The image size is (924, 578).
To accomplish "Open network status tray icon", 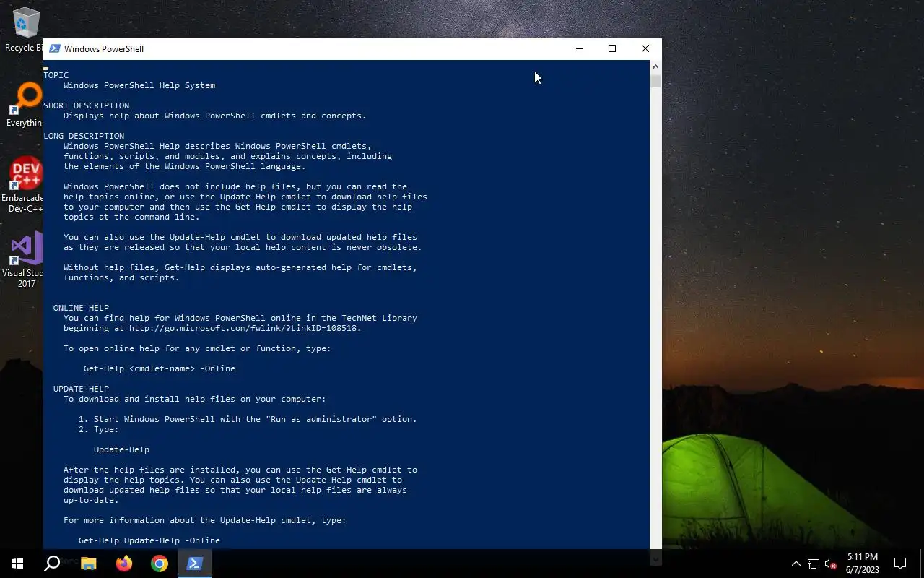I will pos(814,564).
